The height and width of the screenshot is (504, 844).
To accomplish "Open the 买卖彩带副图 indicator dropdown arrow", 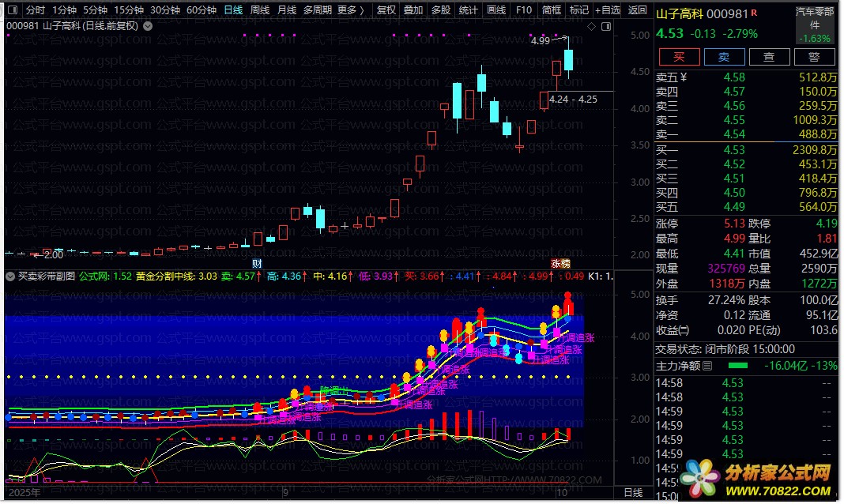I will 10,276.
